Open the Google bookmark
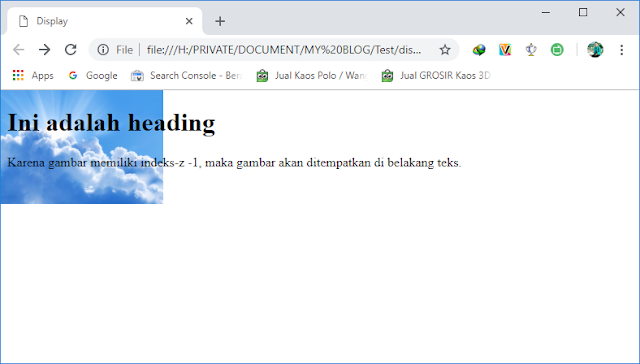 [x=93, y=75]
